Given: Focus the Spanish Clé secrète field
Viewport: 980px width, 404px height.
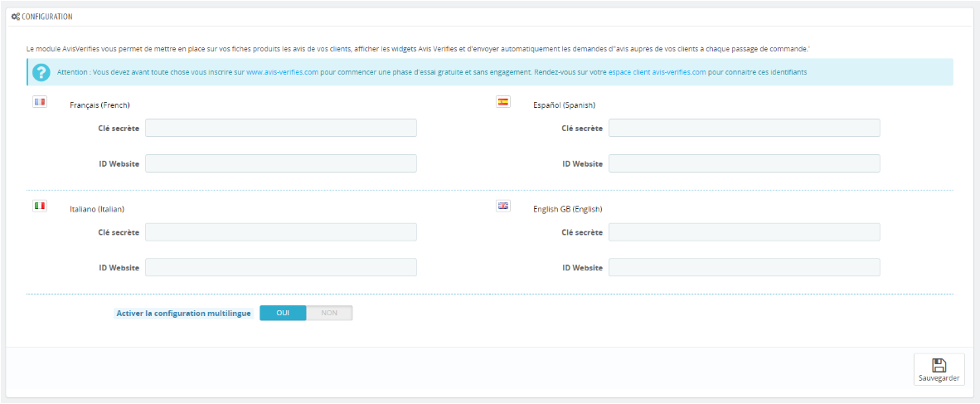Looking at the screenshot, I should pyautogui.click(x=744, y=128).
